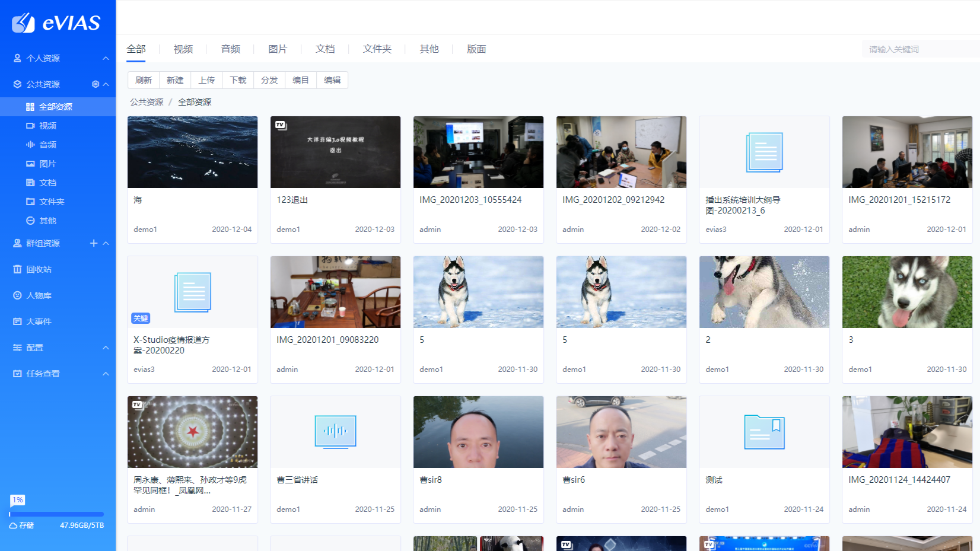Switch to the 图片 tab
980x551 pixels.
tap(278, 49)
